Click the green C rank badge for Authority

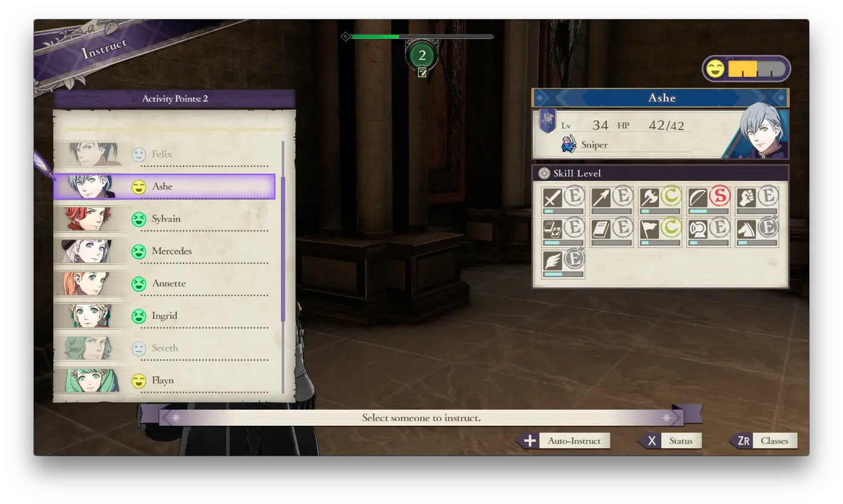point(672,227)
